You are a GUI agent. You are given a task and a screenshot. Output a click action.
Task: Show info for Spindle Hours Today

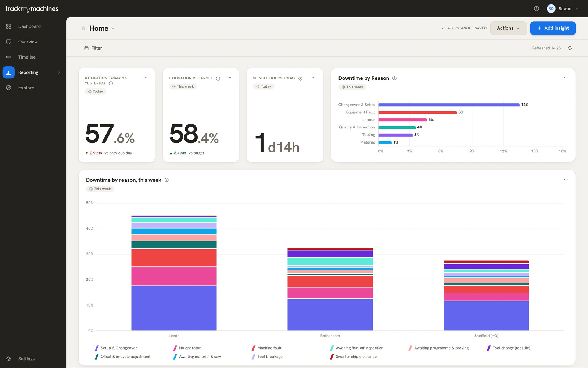300,78
